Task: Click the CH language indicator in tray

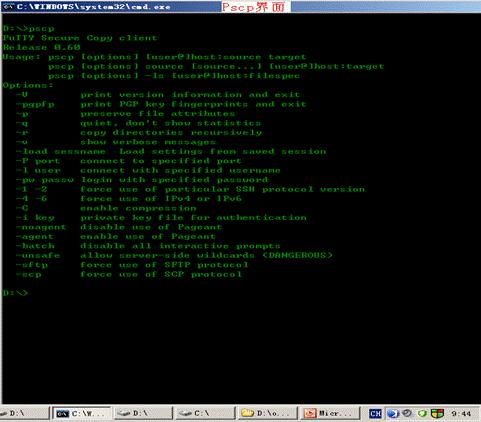Action: pos(375,414)
